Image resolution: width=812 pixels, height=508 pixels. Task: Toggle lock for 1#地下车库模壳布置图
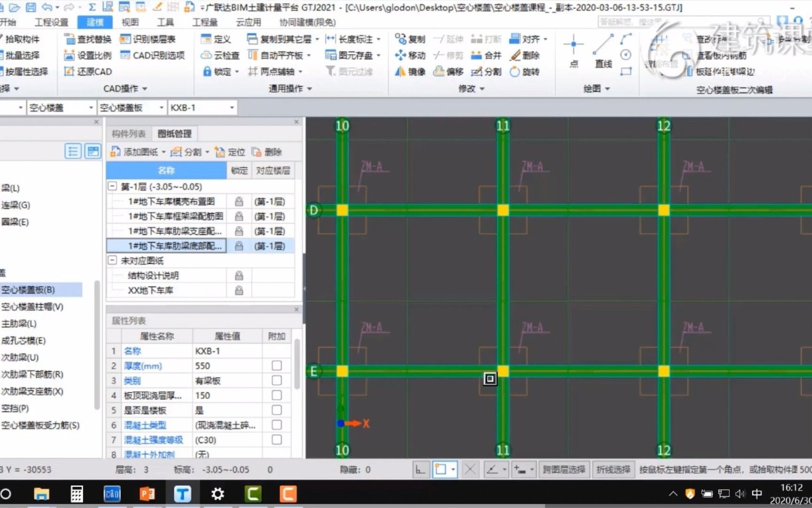pyautogui.click(x=239, y=201)
